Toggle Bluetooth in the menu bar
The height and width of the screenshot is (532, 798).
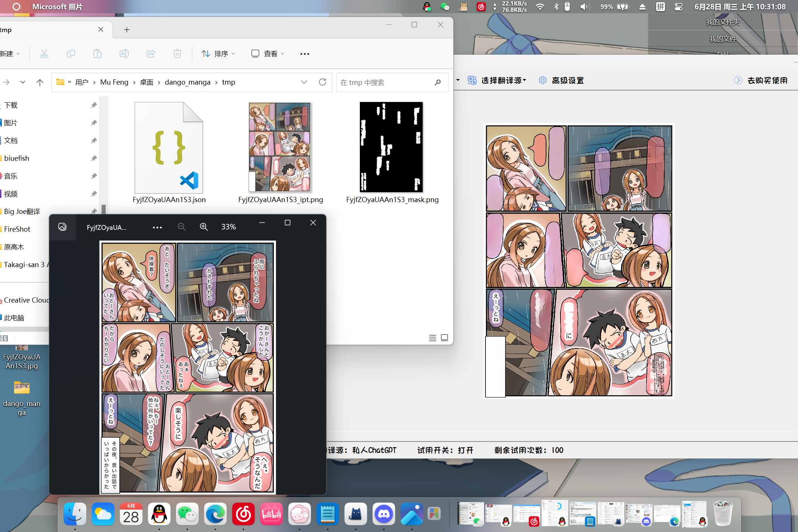(x=556, y=7)
